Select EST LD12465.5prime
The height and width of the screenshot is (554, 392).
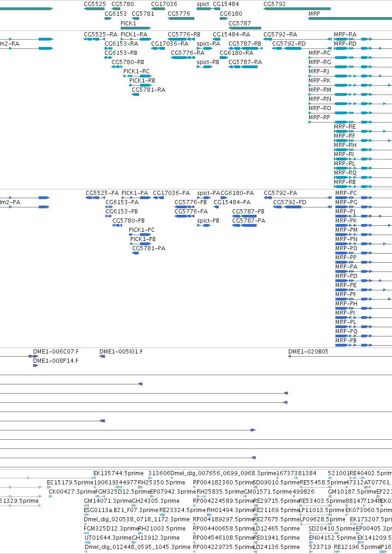pos(276,529)
